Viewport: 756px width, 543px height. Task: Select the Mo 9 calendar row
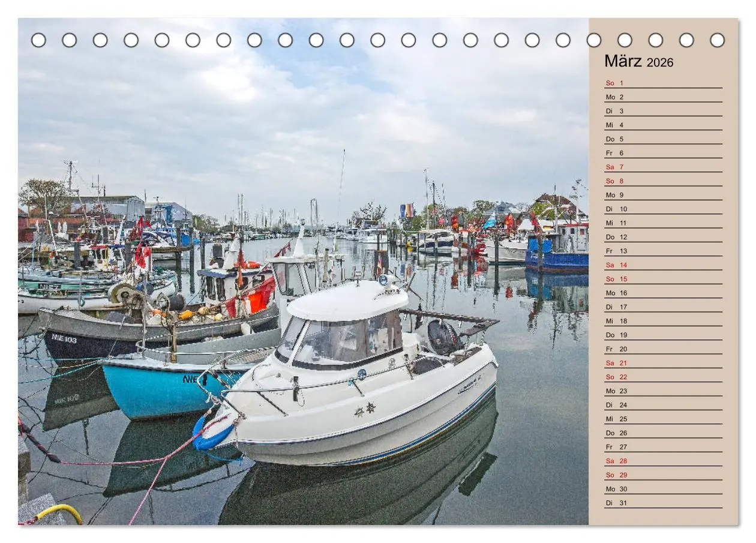663,195
